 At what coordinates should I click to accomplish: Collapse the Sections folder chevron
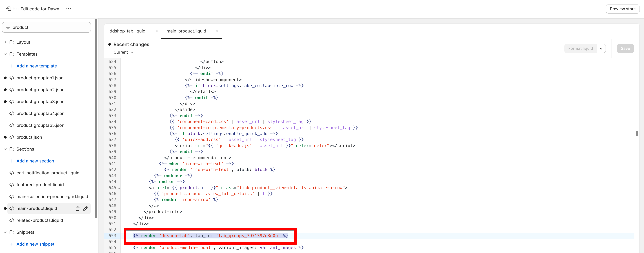click(5, 149)
